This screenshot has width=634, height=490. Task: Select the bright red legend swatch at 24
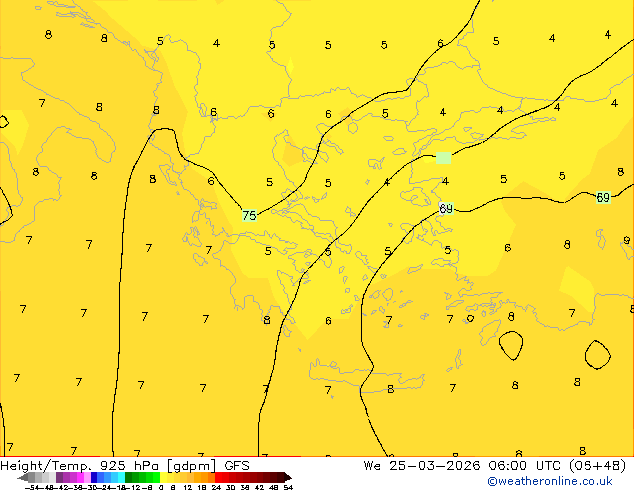[218, 478]
